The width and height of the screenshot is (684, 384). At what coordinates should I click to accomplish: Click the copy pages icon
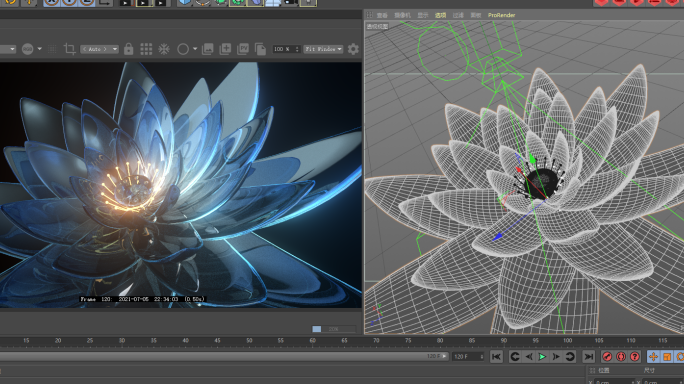pyautogui.click(x=260, y=49)
